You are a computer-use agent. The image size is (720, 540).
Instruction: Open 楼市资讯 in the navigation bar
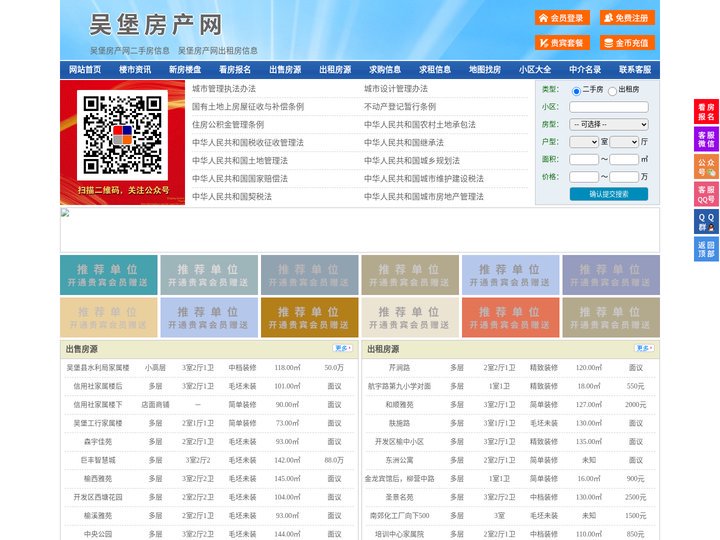135,70
